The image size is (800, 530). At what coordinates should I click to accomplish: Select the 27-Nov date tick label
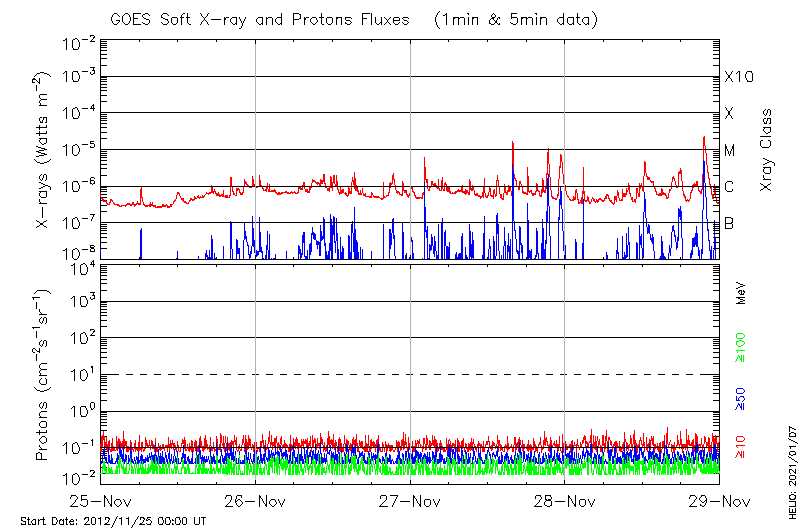coord(410,502)
